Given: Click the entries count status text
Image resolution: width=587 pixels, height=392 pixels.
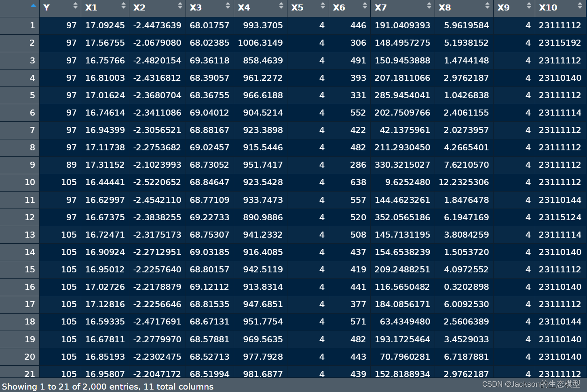Looking at the screenshot, I should click(x=108, y=387).
